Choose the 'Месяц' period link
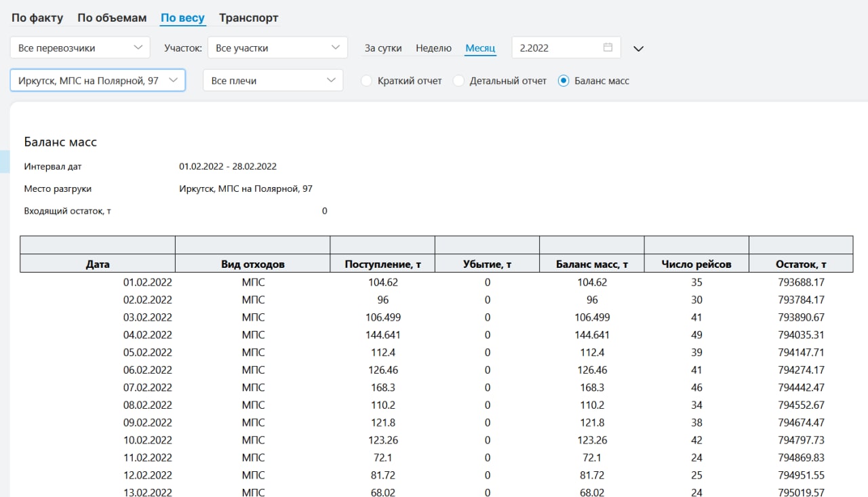The image size is (868, 497). coord(480,48)
